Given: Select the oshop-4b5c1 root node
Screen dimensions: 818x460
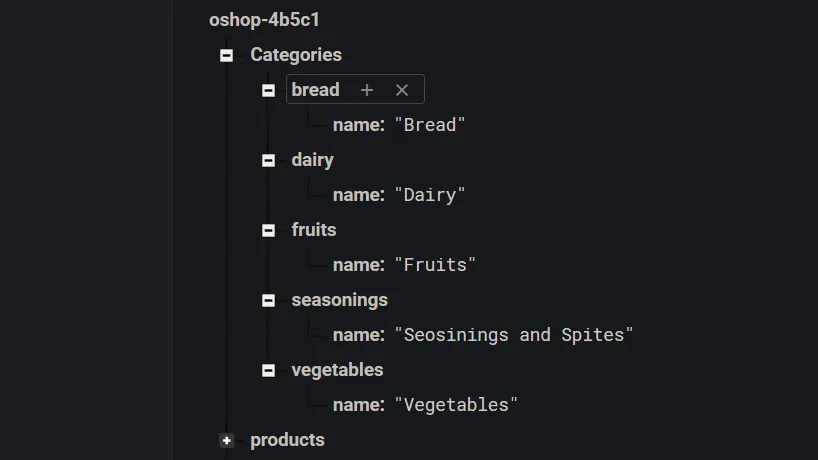Looking at the screenshot, I should pos(264,20).
